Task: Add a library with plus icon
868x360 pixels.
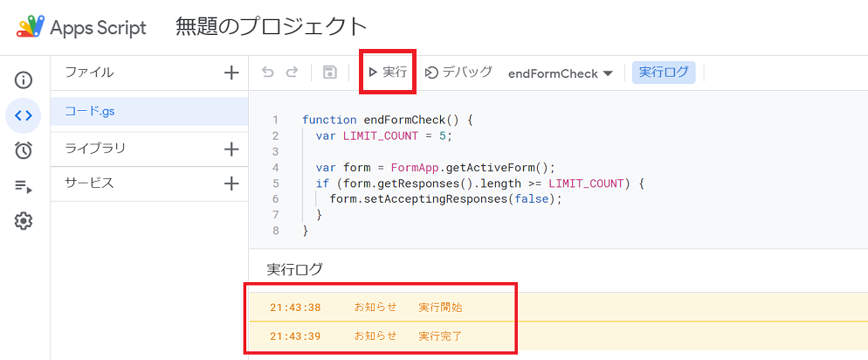Action: (231, 149)
